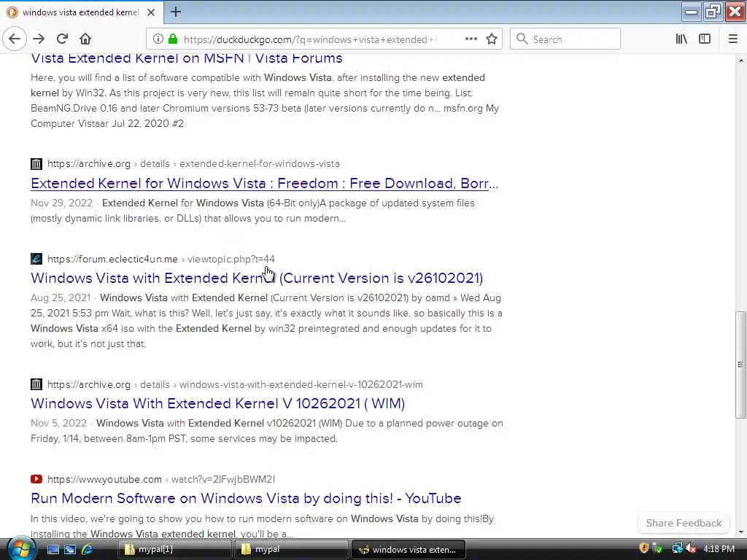Click the youtube.com watch URL
The height and width of the screenshot is (560, 747).
coord(161,479)
